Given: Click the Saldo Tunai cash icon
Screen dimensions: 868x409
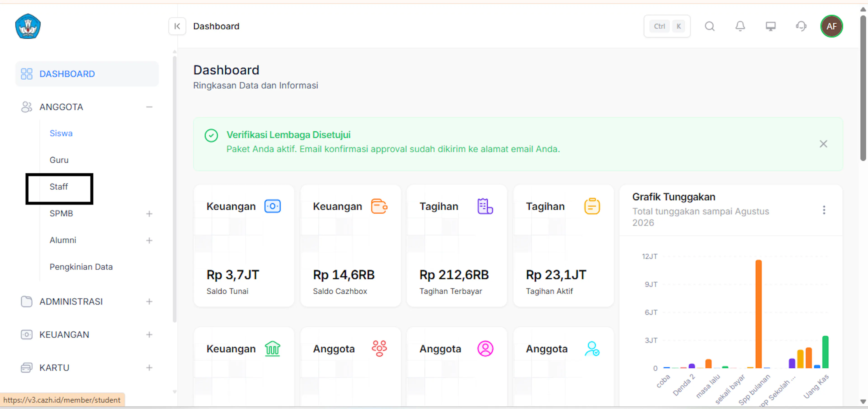Looking at the screenshot, I should point(273,206).
